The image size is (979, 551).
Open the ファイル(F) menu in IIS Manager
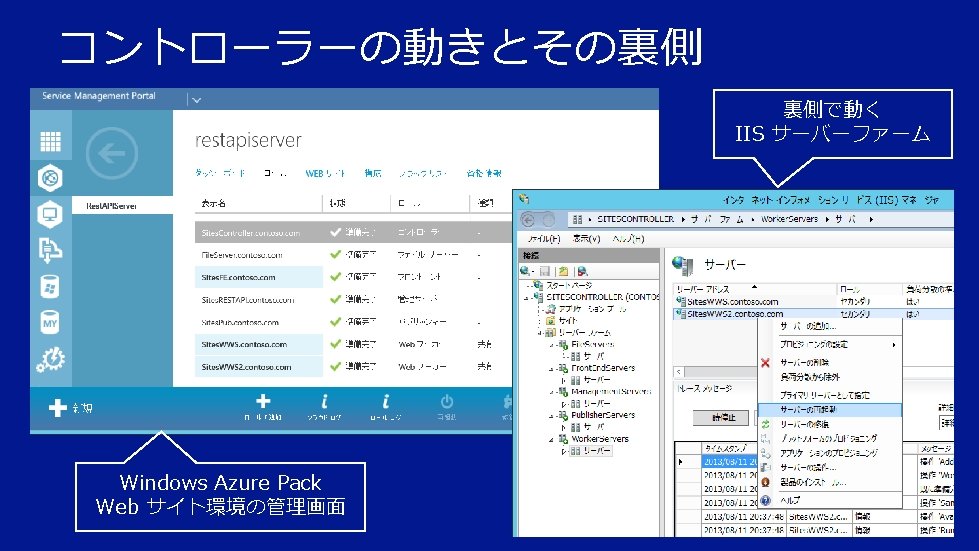coord(544,238)
